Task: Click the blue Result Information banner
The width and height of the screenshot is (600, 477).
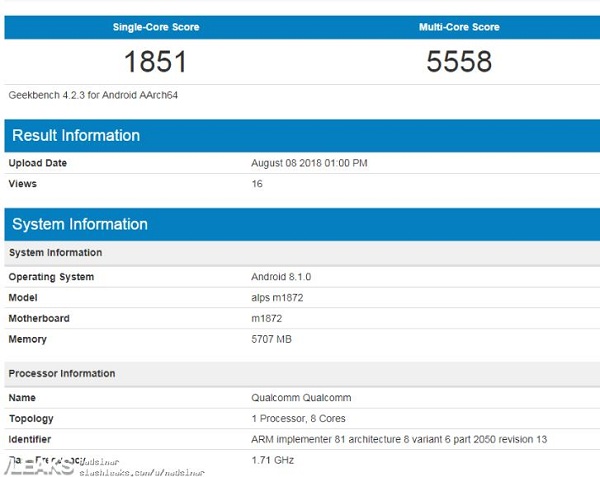Action: pyautogui.click(x=300, y=136)
